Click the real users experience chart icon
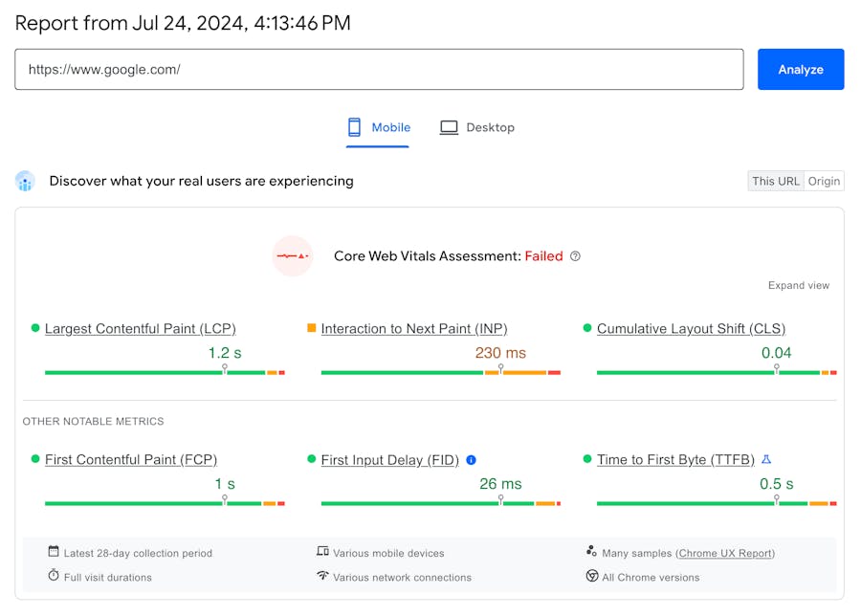This screenshot has height=616, width=861. pyautogui.click(x=25, y=181)
